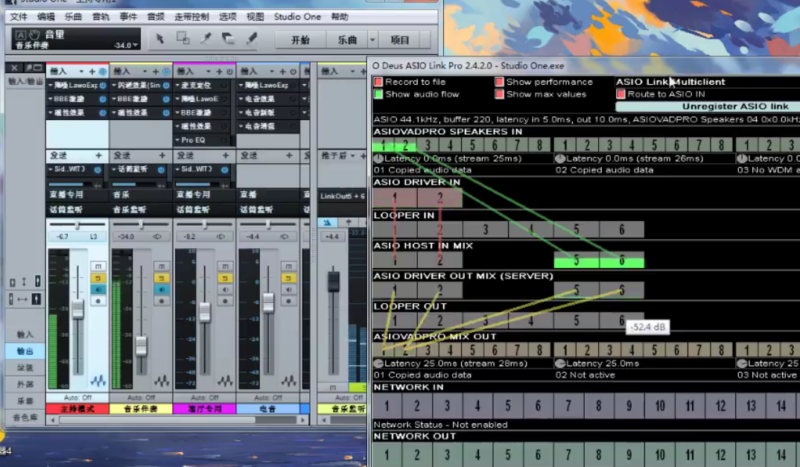Pick the eraser tool in toolbar
This screenshot has width=800, height=467.
click(228, 39)
